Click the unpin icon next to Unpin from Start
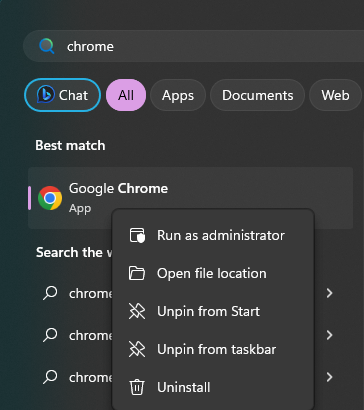This screenshot has width=364, height=410. (x=137, y=311)
